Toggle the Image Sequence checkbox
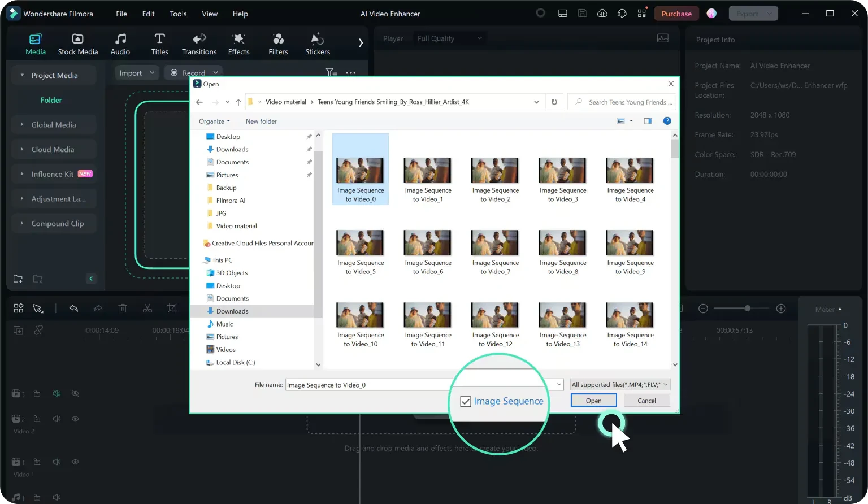This screenshot has height=504, width=868. (x=466, y=402)
